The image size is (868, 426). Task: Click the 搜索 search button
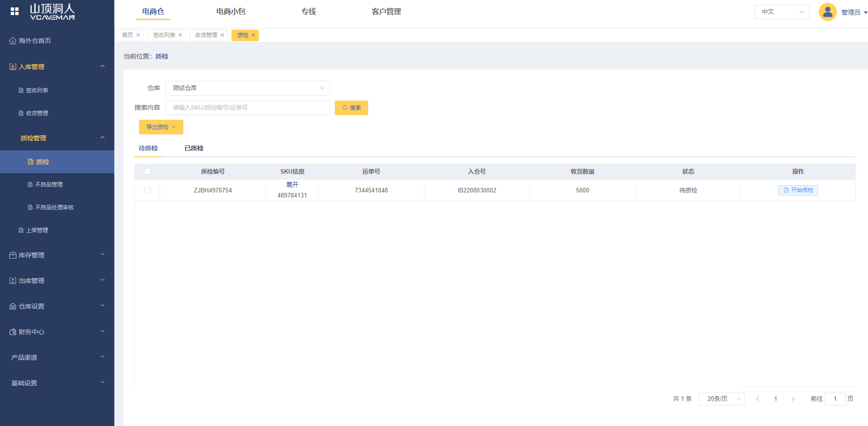[x=351, y=108]
